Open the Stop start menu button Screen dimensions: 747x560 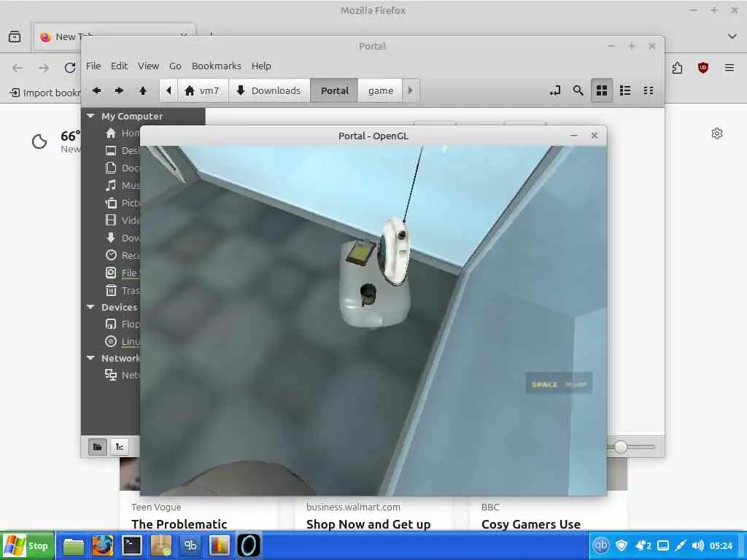coord(27,545)
